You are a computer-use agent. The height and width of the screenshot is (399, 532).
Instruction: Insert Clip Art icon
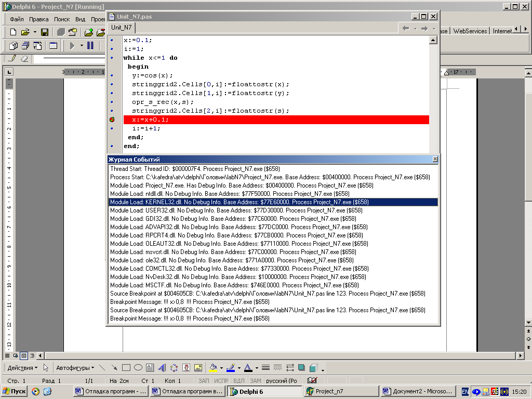click(x=186, y=368)
